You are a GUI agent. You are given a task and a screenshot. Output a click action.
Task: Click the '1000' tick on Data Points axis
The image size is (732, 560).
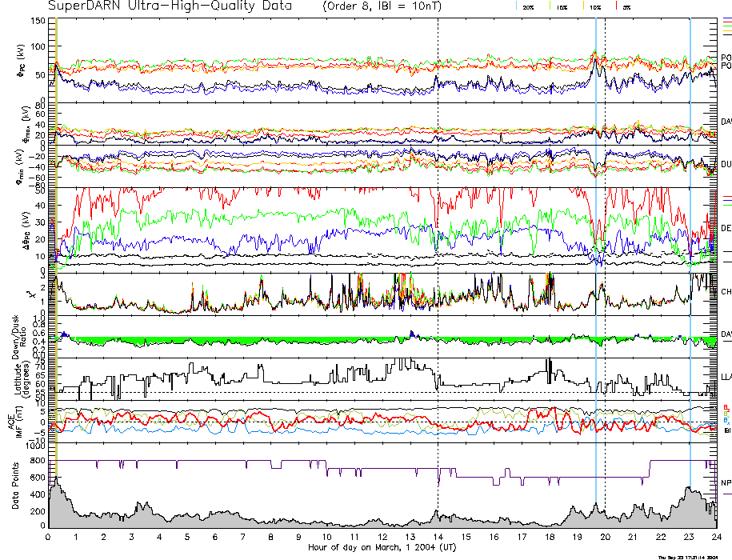35,446
